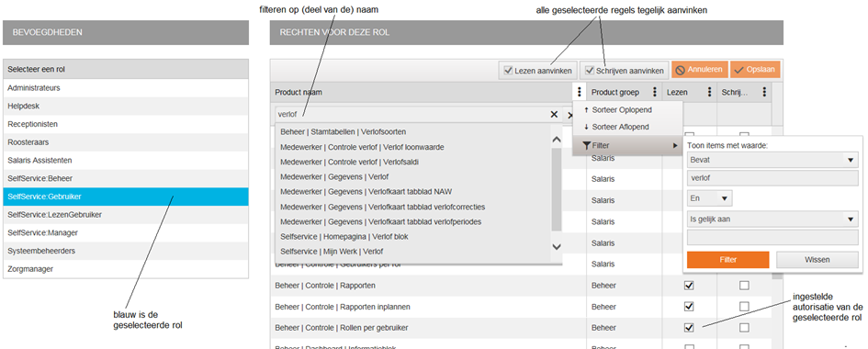This screenshot has height=349, width=868.
Task: Click the Lezen aanvinken button
Action: (538, 70)
